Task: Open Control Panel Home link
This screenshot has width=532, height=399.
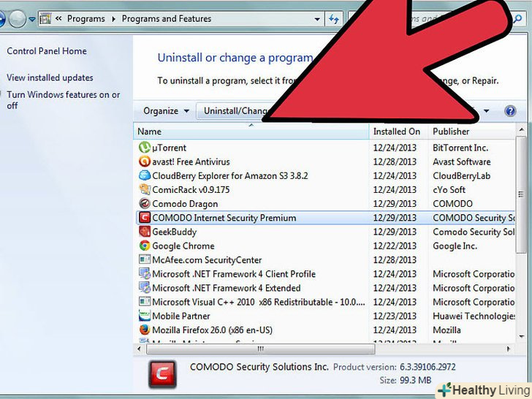Action: [x=47, y=51]
